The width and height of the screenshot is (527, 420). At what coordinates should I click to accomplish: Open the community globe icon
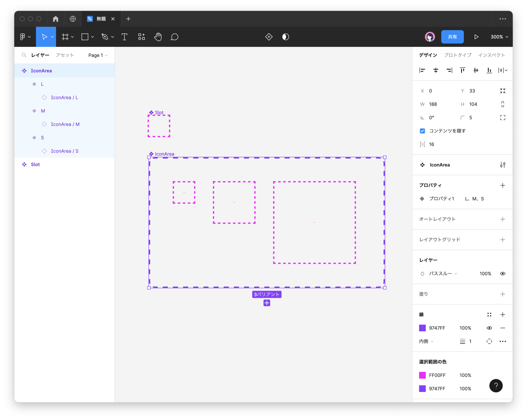[x=73, y=19]
